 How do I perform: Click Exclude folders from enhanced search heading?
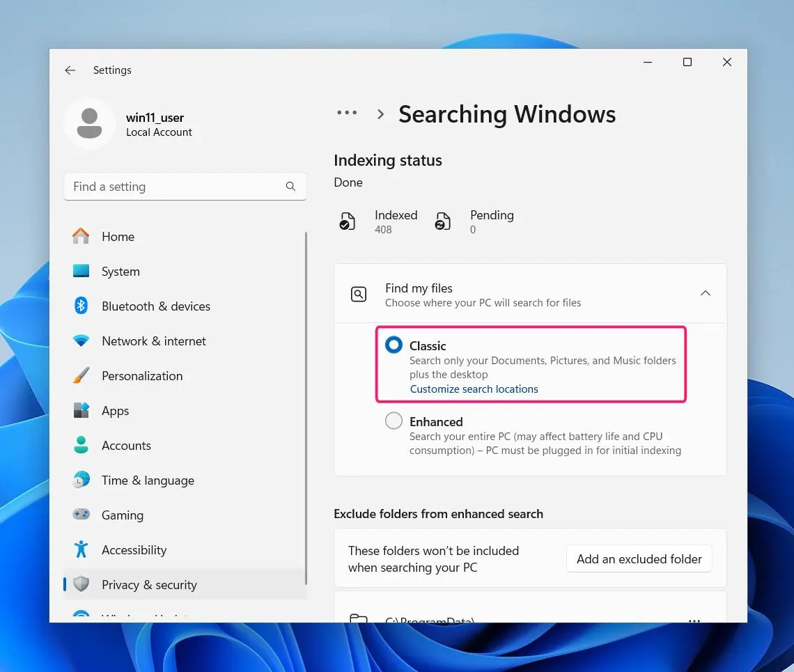(439, 513)
